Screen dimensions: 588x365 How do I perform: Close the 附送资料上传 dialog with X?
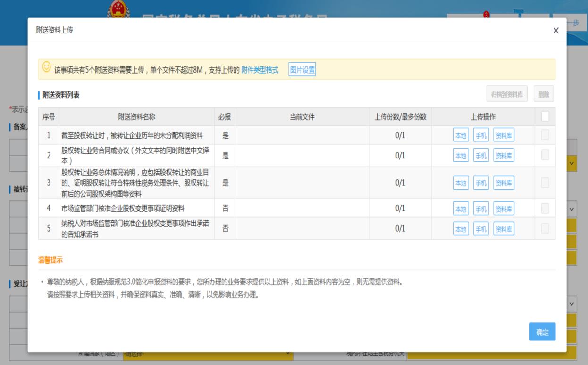point(555,31)
